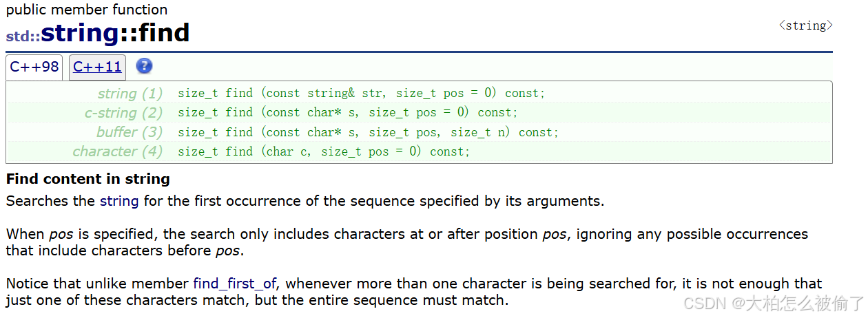Click the "public member function" label

(87, 10)
